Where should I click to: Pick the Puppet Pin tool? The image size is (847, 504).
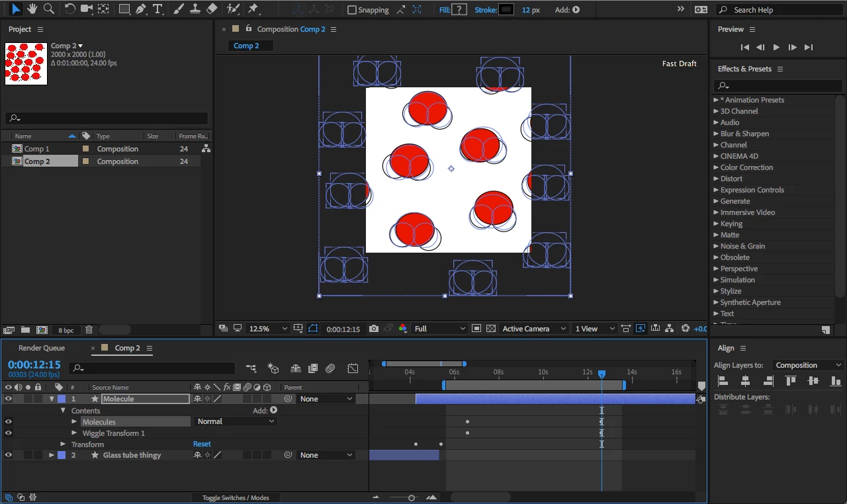[x=253, y=9]
